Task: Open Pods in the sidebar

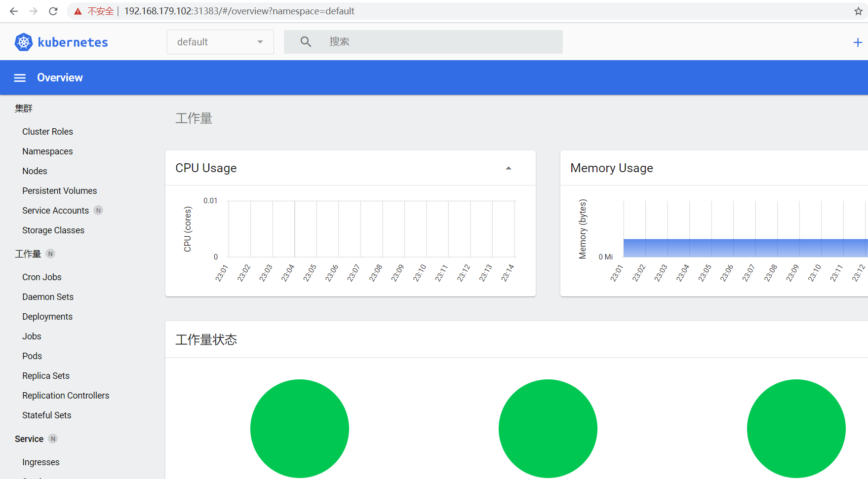Action: (32, 356)
